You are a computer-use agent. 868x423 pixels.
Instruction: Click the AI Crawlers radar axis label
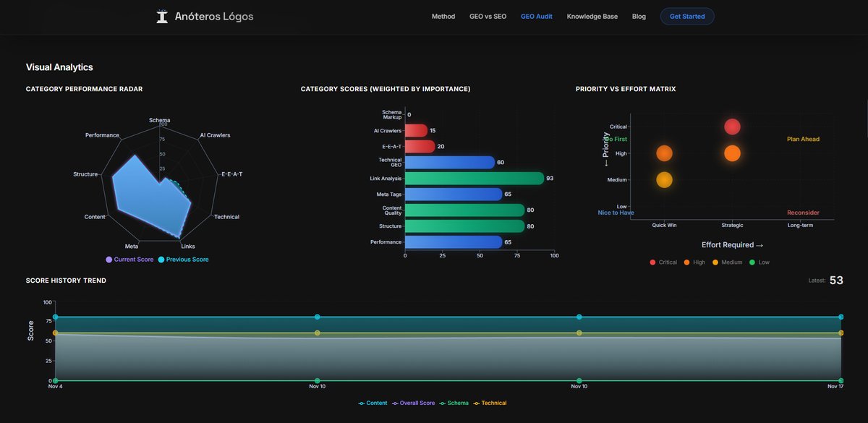click(215, 135)
